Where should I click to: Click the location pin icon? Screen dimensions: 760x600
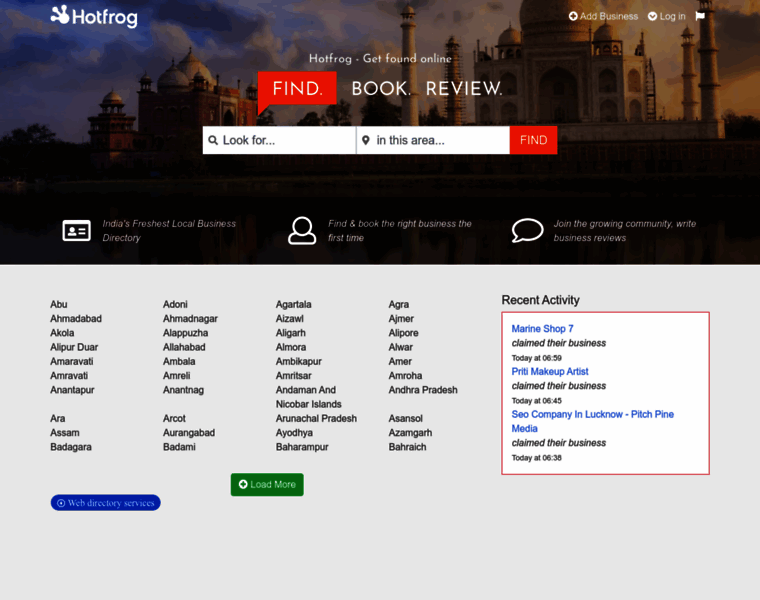tap(366, 140)
